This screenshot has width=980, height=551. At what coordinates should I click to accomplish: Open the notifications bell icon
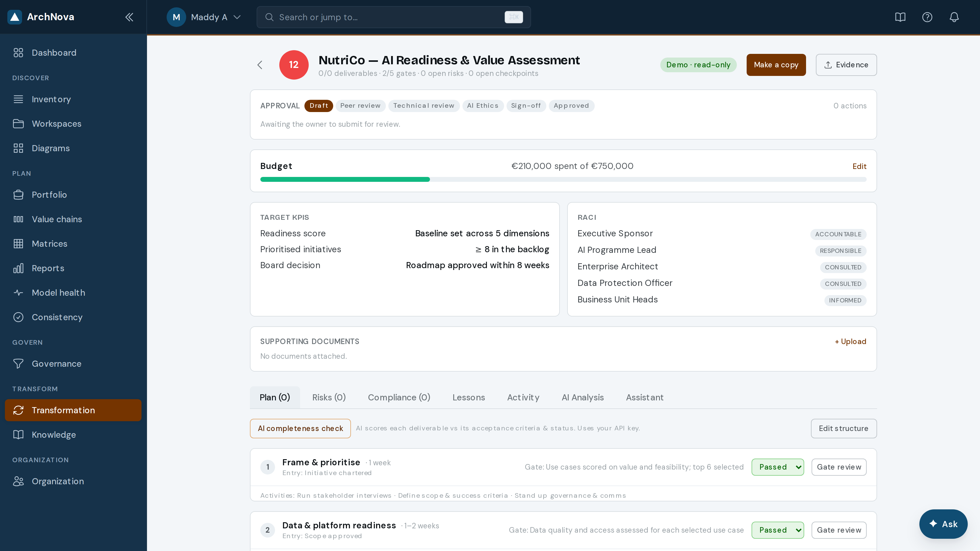pos(954,17)
